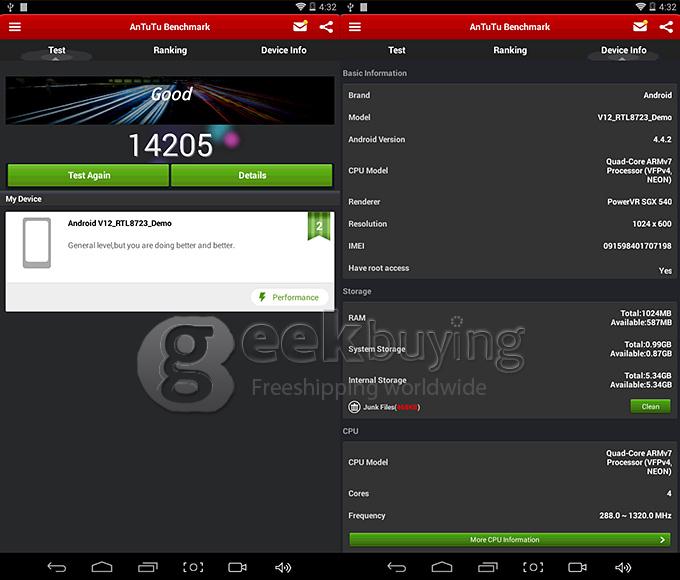The image size is (680, 580).
Task: Open the mail icon in right screen
Action: pos(640,26)
